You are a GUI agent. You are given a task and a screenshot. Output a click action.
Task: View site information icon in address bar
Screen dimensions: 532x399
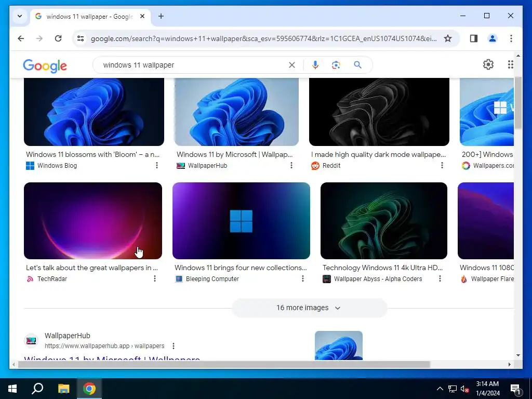81,38
